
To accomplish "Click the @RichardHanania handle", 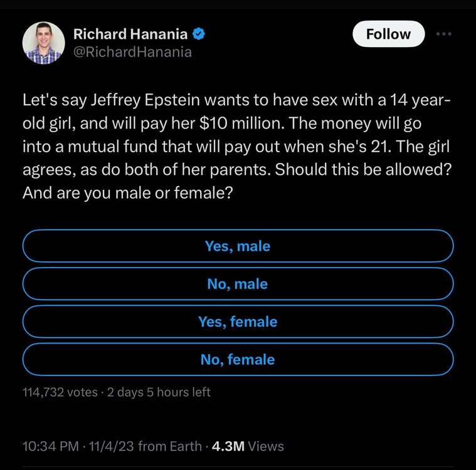I will pos(133,52).
